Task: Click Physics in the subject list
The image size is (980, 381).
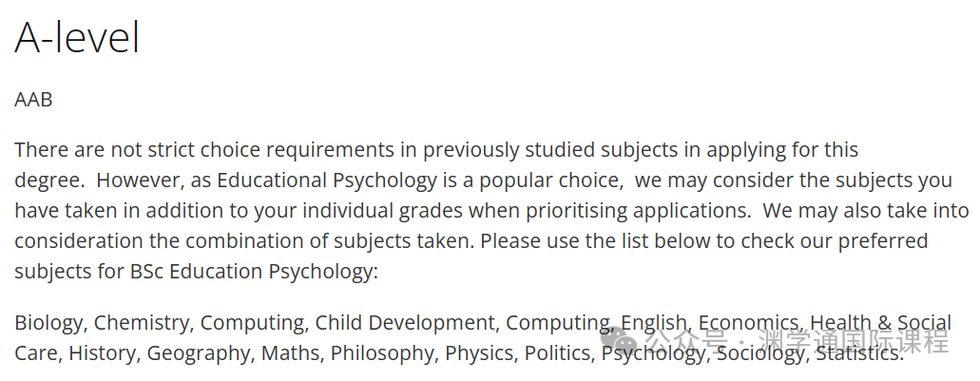Action: pyautogui.click(x=481, y=353)
